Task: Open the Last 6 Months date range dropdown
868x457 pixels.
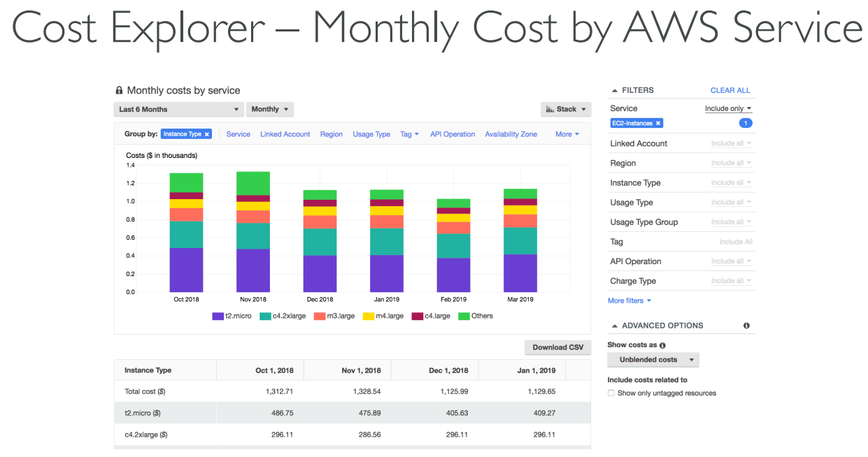Action: [x=178, y=109]
